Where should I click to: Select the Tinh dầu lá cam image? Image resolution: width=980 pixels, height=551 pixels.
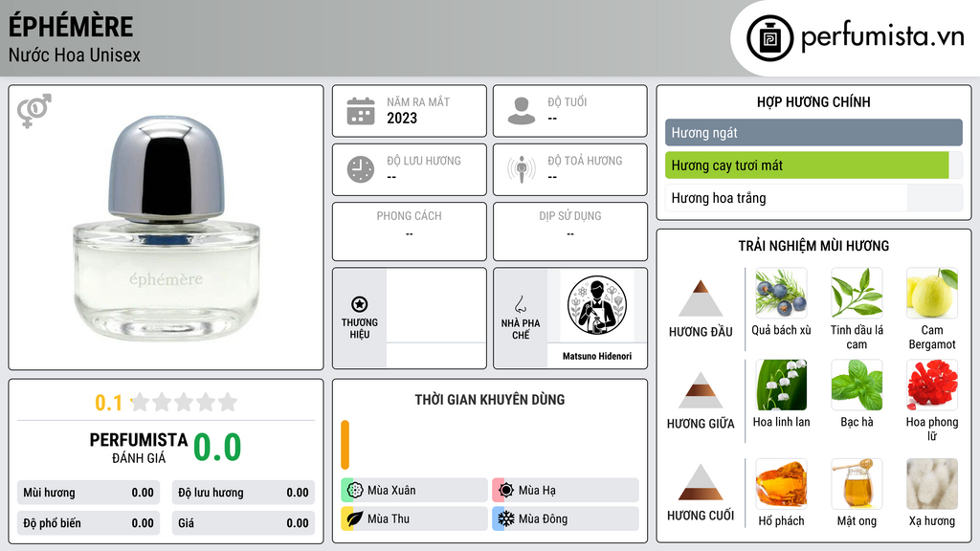pos(857,293)
